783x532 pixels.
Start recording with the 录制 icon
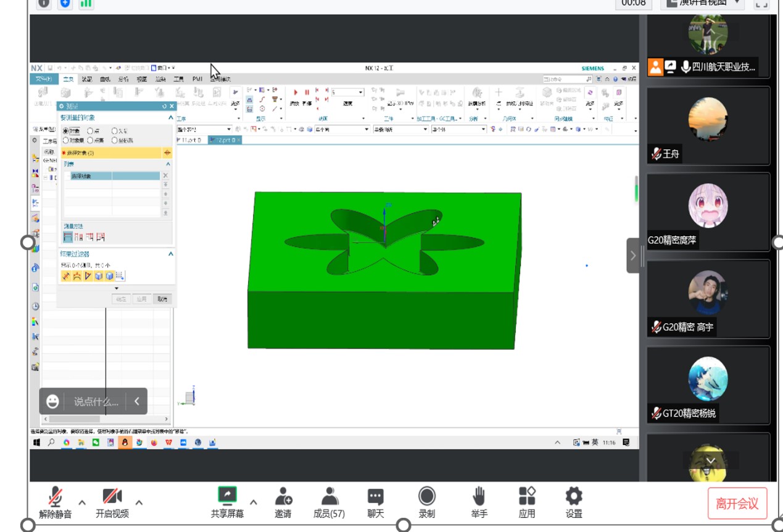(426, 496)
